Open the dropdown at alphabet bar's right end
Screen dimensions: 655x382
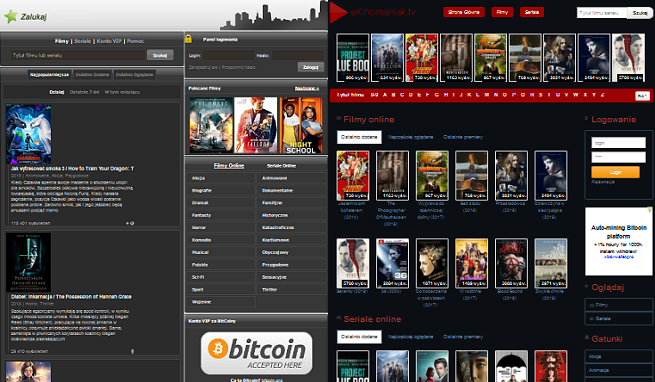642,96
